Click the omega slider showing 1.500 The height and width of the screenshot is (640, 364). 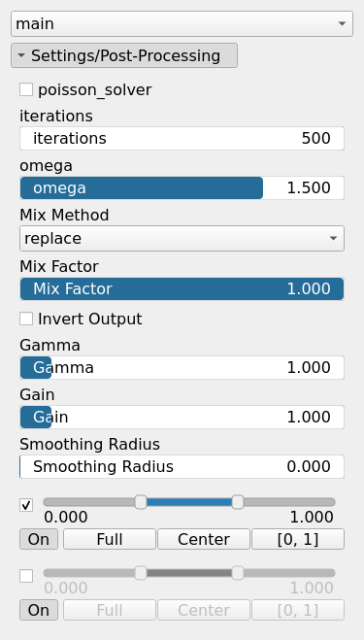pyautogui.click(x=182, y=187)
